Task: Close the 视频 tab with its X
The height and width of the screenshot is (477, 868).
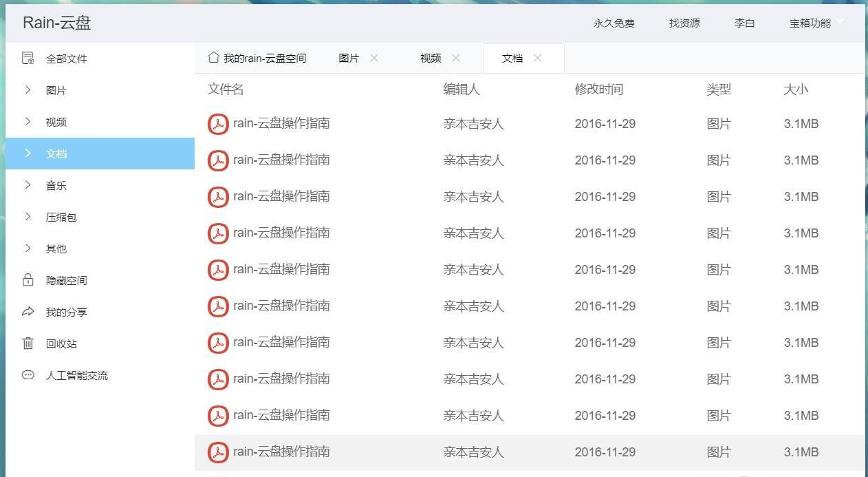Action: coord(456,59)
